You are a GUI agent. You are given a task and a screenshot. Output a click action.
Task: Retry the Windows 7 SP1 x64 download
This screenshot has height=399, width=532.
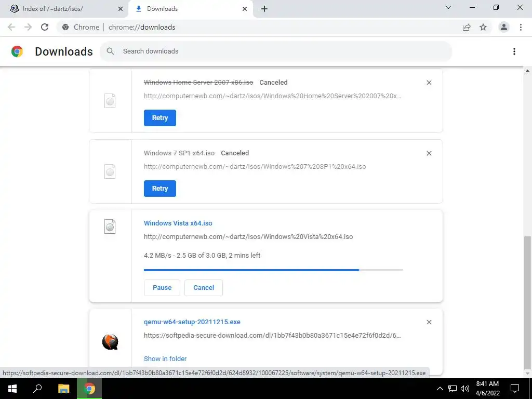(160, 188)
